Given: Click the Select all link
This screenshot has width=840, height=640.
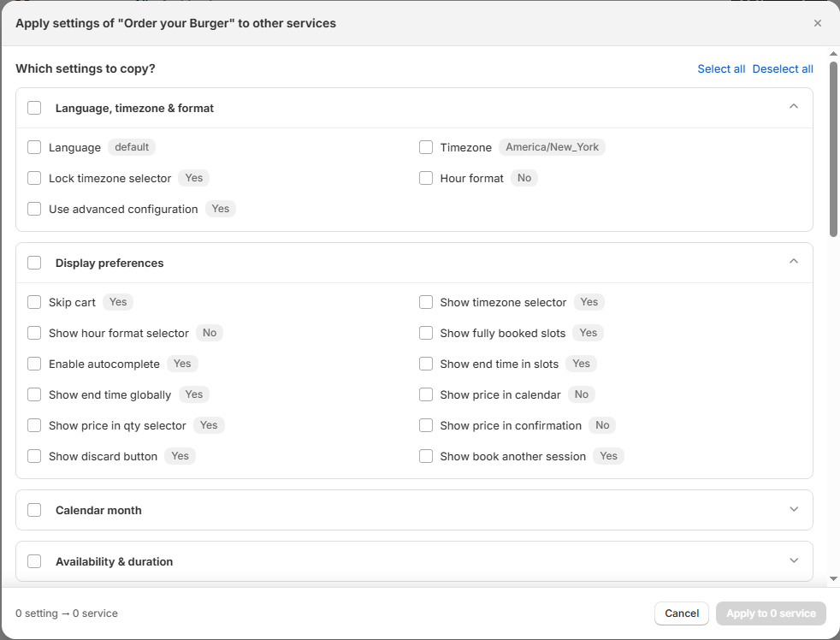Looking at the screenshot, I should coord(721,68).
